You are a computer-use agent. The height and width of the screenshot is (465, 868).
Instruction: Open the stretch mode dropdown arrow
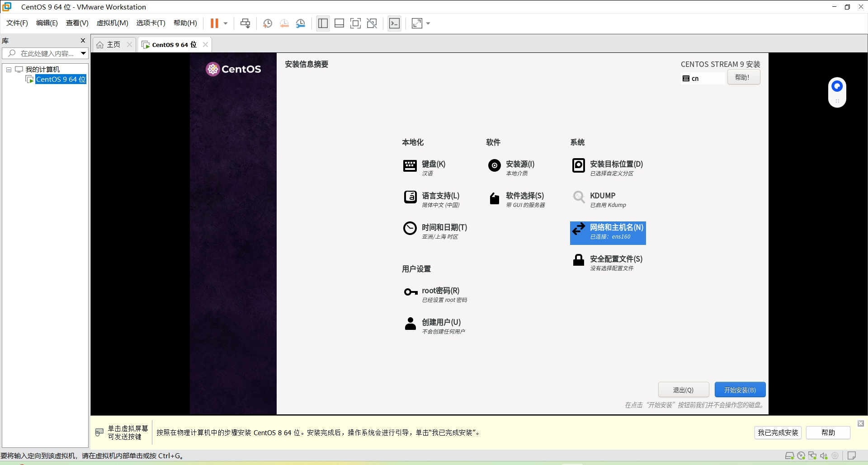tap(428, 23)
